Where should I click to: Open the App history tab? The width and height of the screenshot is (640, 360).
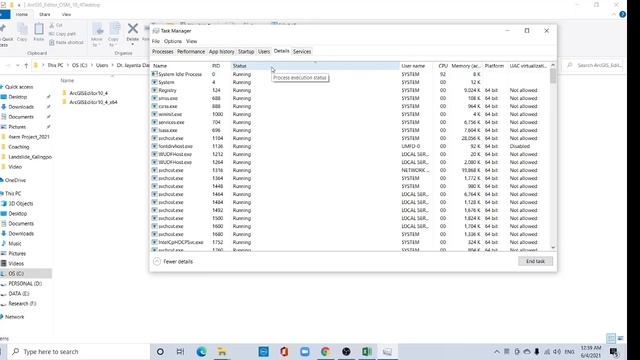pos(221,51)
